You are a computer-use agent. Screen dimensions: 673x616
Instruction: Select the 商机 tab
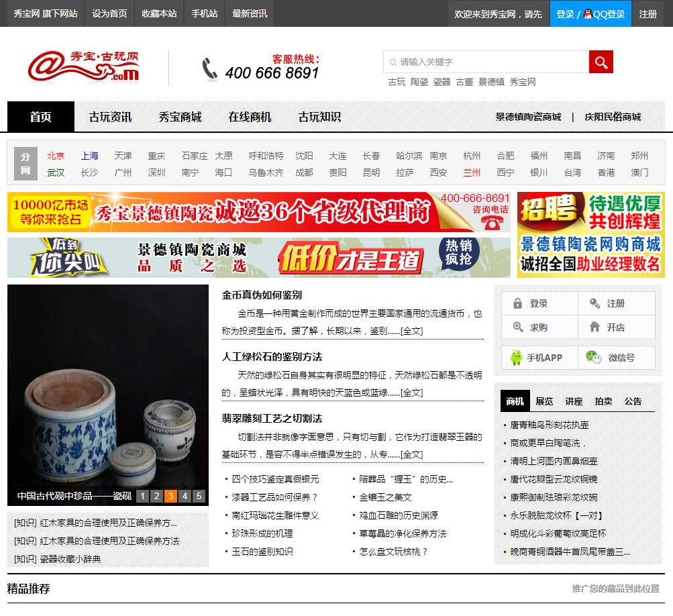(x=515, y=401)
